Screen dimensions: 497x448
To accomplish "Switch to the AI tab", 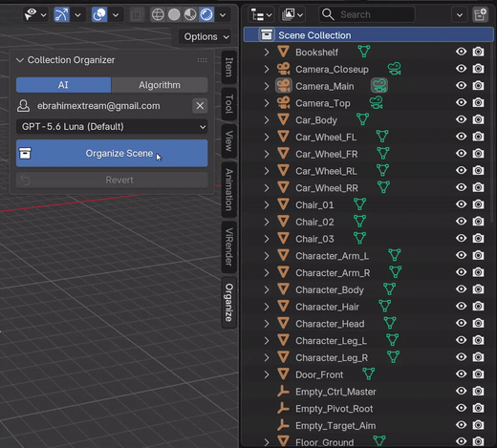I will [63, 85].
